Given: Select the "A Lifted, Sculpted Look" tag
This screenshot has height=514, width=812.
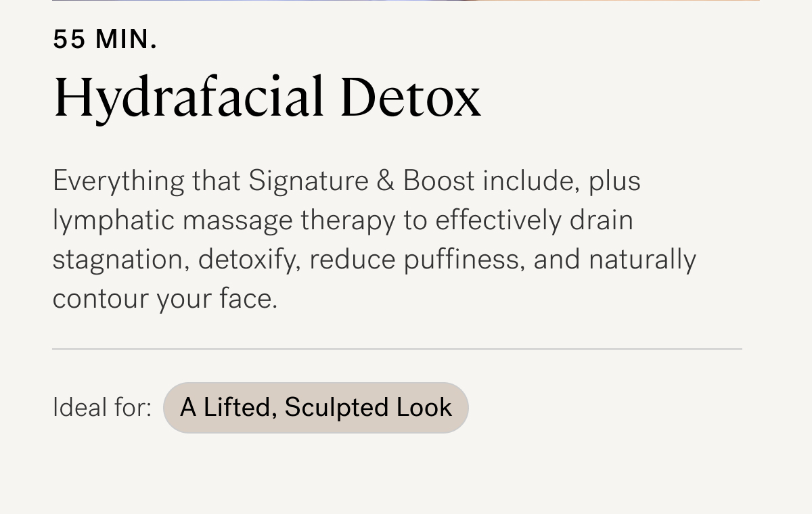Looking at the screenshot, I should pos(316,408).
